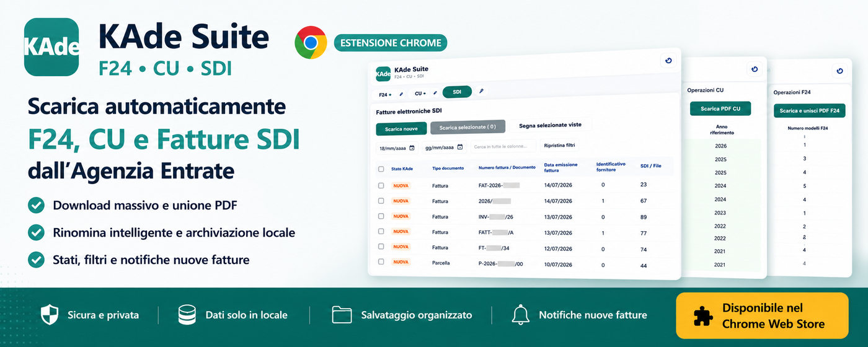
Task: Check the row for invoice FAT-2026-
Action: pyautogui.click(x=381, y=185)
